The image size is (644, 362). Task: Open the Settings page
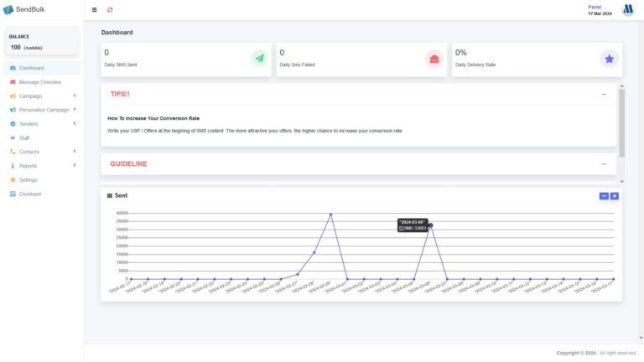pyautogui.click(x=28, y=180)
